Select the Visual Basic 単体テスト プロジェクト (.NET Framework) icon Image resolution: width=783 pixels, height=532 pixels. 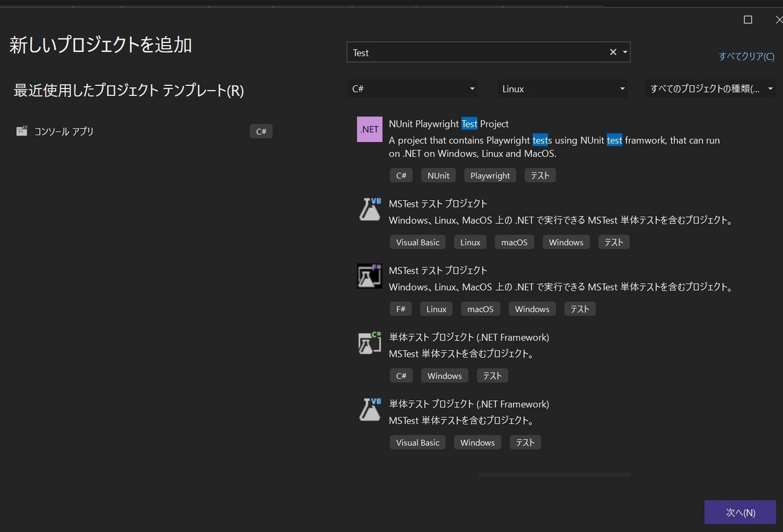pyautogui.click(x=370, y=409)
